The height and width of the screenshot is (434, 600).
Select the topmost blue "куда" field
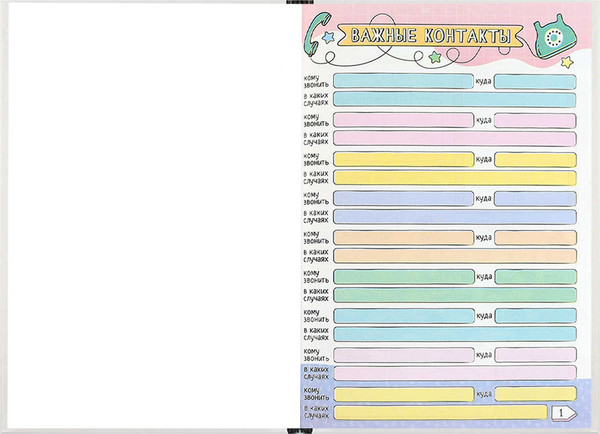[x=535, y=81]
